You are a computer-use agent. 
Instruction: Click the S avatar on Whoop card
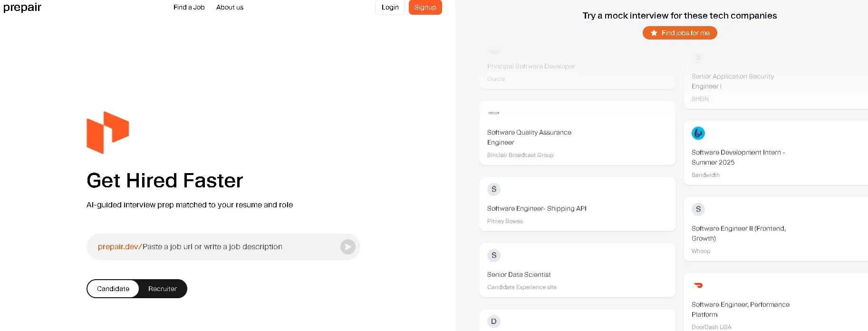pyautogui.click(x=698, y=209)
